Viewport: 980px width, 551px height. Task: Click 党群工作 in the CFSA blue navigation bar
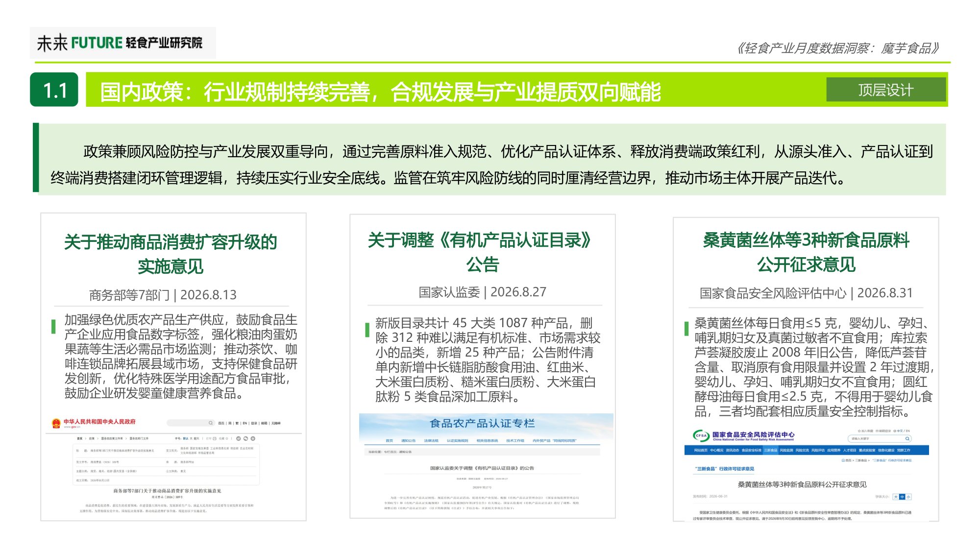(904, 450)
